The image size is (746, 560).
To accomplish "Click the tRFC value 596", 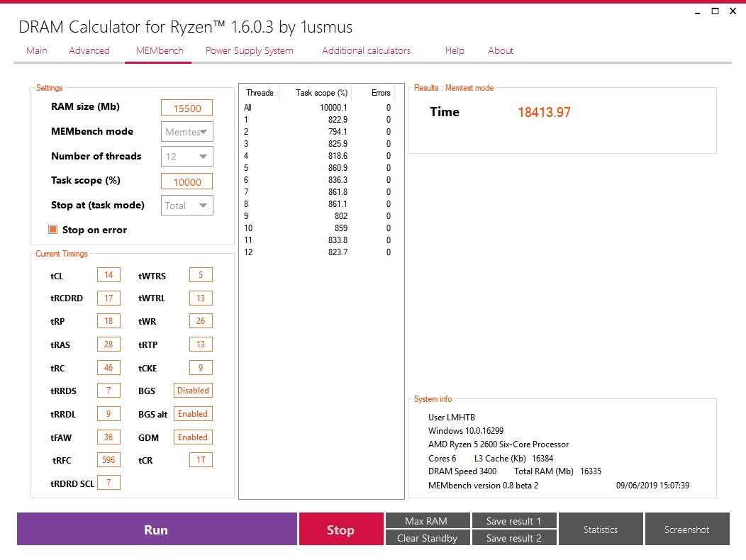I will (108, 460).
